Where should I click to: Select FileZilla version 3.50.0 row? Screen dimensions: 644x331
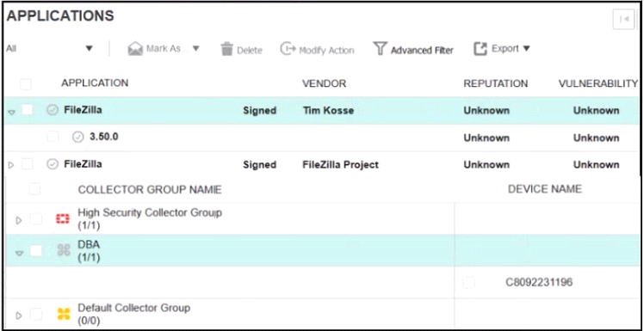(x=322, y=138)
